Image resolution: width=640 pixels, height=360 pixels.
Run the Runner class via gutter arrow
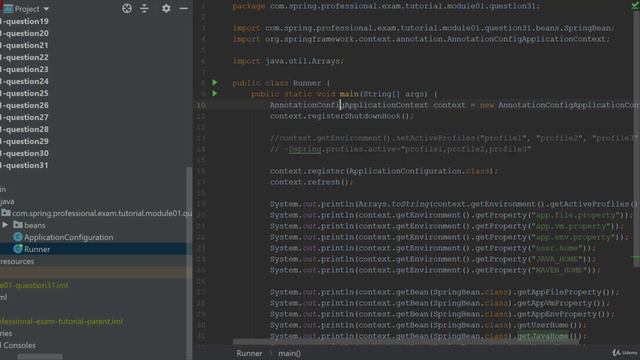click(215, 83)
